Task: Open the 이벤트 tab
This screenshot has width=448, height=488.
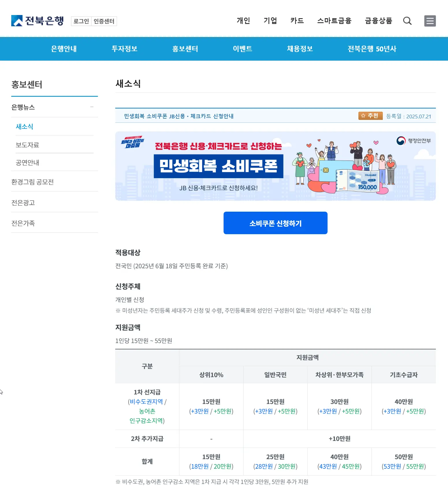Action: point(243,49)
